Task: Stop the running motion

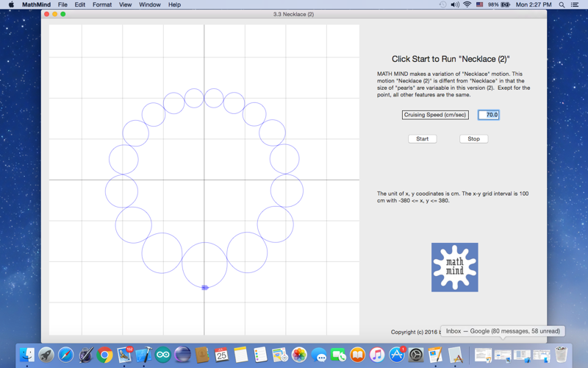Action: [x=473, y=138]
